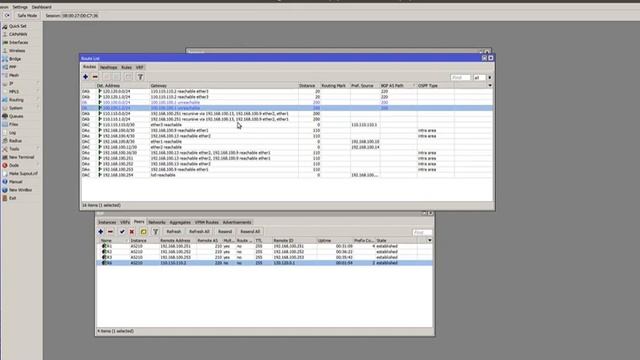Viewport: 640px width, 360px height.
Task: Switch to the VRF tab in Route List
Action: 140,67
